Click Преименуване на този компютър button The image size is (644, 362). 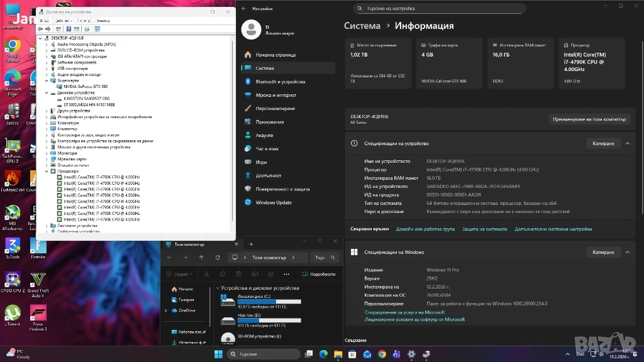click(589, 119)
